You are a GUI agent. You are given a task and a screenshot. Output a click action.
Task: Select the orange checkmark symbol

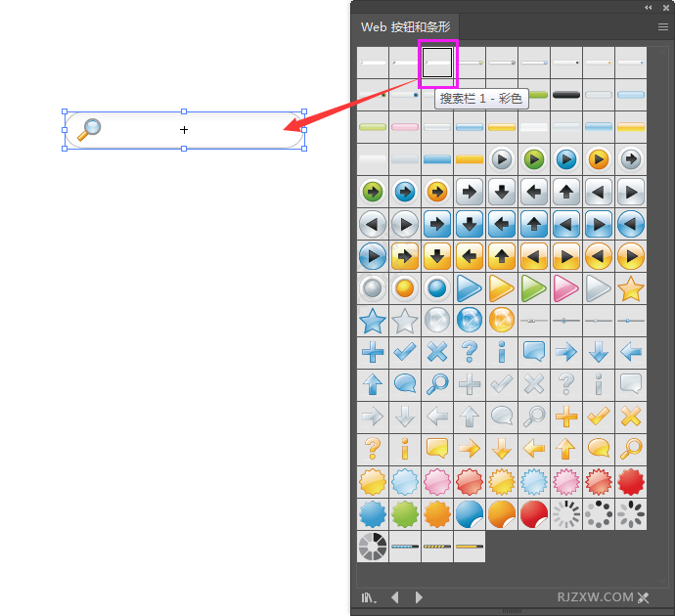599,417
